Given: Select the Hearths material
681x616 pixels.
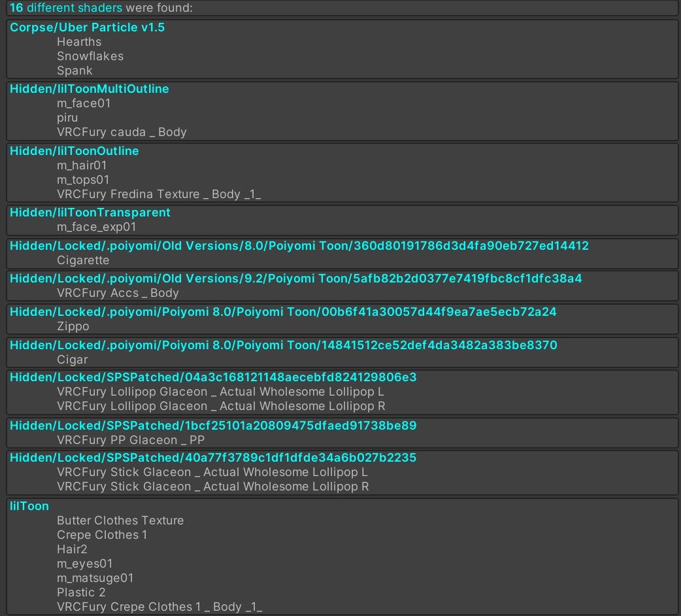Looking at the screenshot, I should (x=79, y=42).
